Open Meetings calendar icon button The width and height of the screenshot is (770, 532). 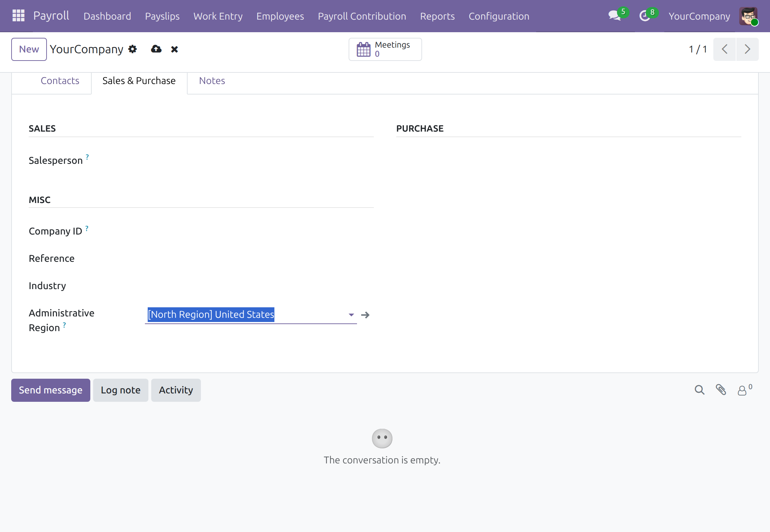[x=385, y=49]
